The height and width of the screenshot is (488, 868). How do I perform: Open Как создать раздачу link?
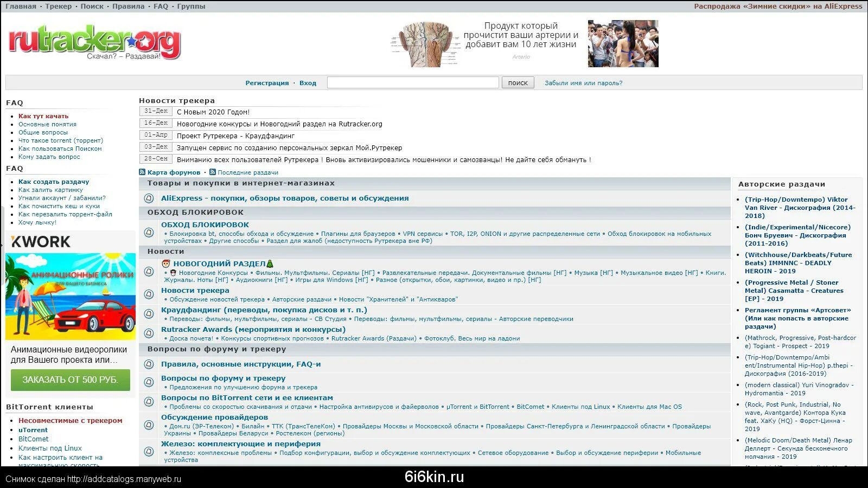pyautogui.click(x=54, y=182)
